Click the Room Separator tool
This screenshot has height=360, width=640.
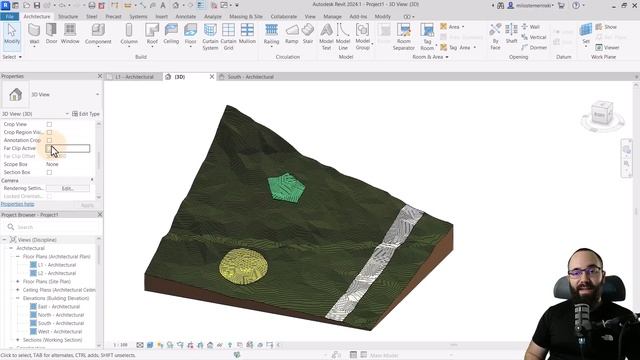(404, 37)
